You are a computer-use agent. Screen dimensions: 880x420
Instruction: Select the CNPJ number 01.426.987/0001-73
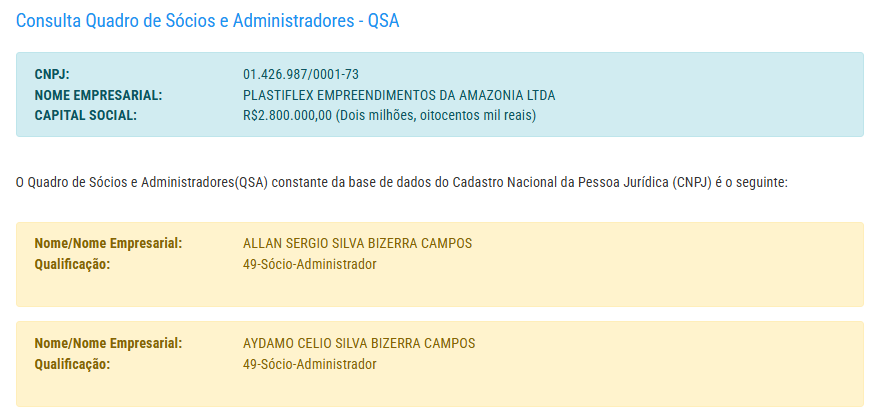click(x=300, y=75)
